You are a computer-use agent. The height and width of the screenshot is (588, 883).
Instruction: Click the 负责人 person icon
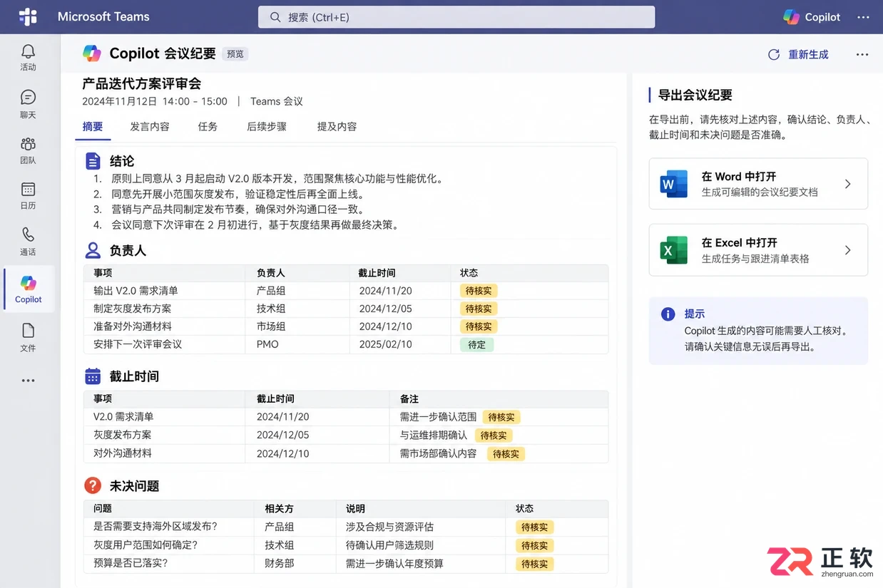coord(93,250)
